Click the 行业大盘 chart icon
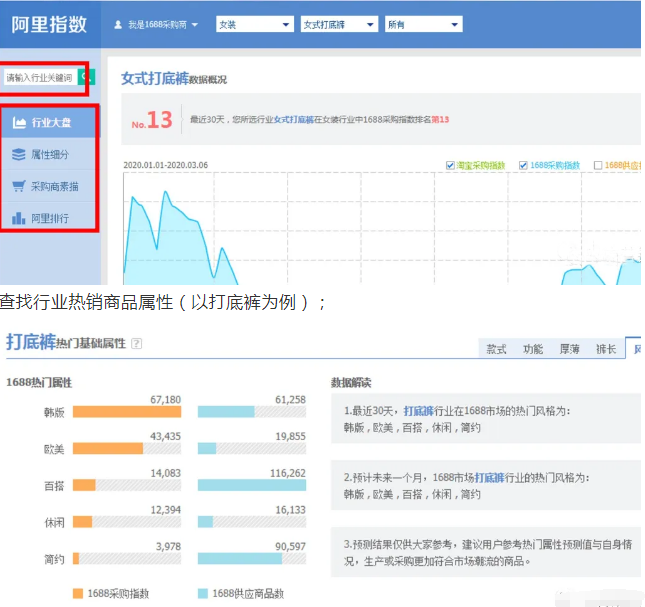This screenshot has width=645, height=607. coord(19,123)
